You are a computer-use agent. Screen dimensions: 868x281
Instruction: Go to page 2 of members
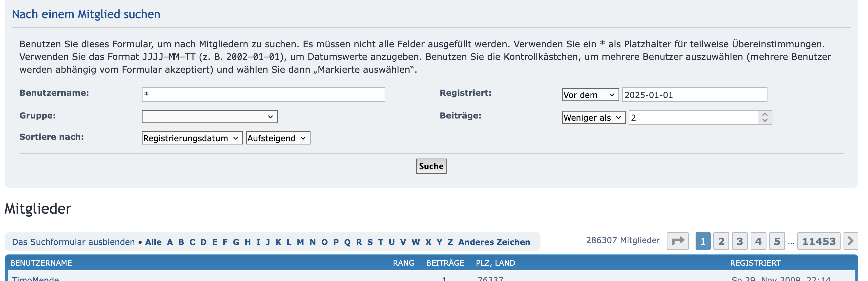coord(721,241)
